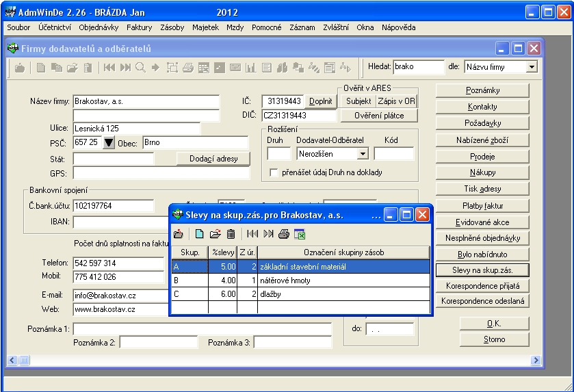Click the Název firmy input field
Viewport: 574px width, 392px height.
(146, 101)
